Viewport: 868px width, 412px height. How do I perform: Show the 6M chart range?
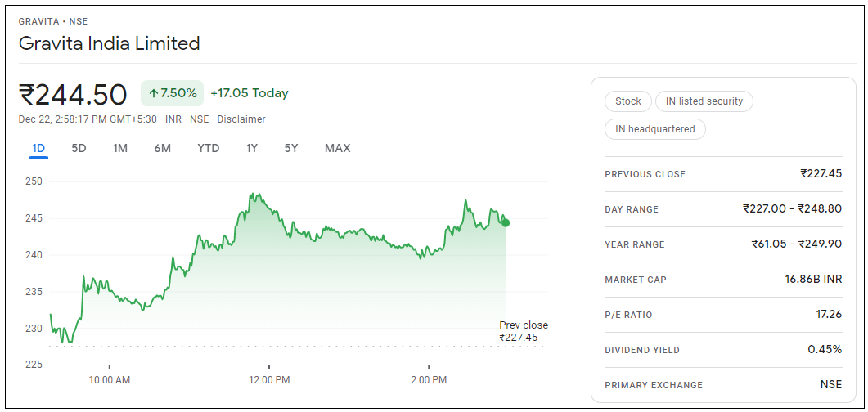point(162,148)
